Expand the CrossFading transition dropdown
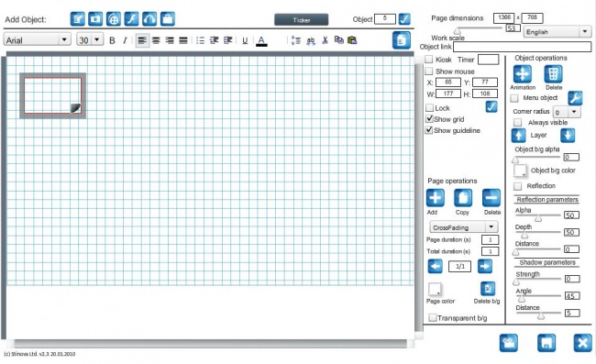This screenshot has width=596, height=364. pos(464,227)
